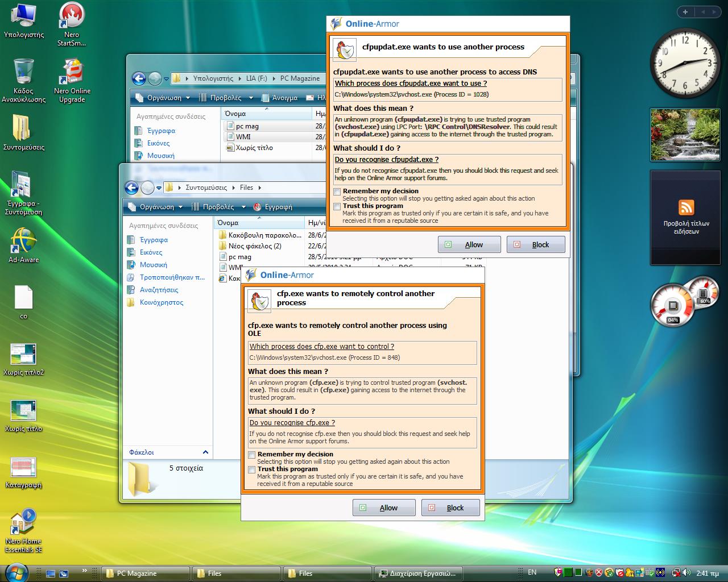Select the Nero Home Essentials SE desktop icon
The image size is (728, 582).
coord(23,531)
